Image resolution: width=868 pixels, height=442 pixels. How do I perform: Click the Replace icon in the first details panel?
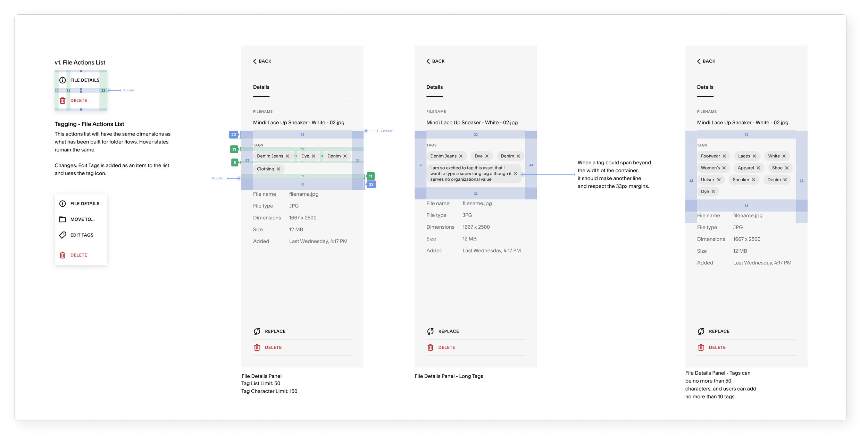(x=257, y=331)
